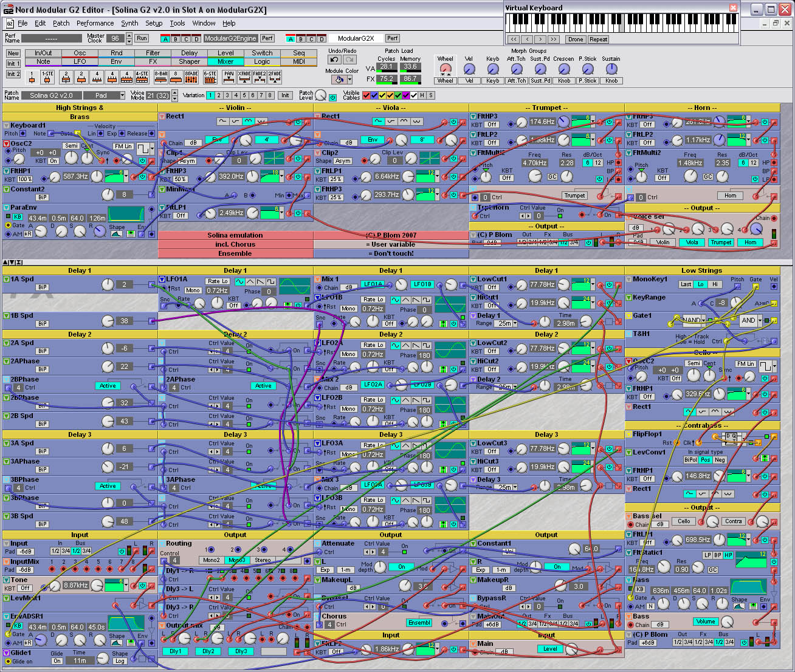Select the PAN mixer module icon
Screen dimensions: 795x672
pos(229,77)
